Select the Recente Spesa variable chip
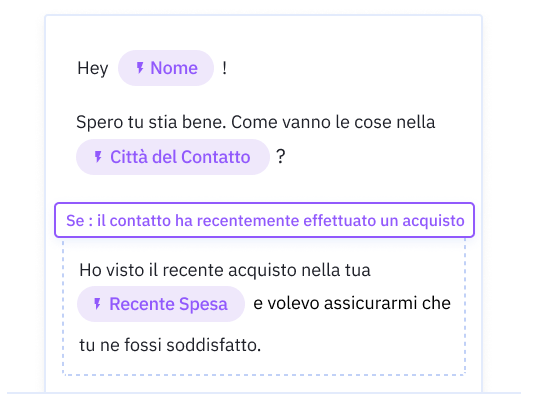Screen dimensions: 534x394 161,304
